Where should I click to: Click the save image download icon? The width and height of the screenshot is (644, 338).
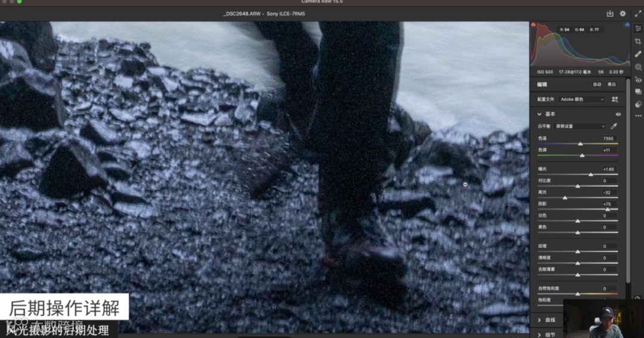(x=610, y=14)
